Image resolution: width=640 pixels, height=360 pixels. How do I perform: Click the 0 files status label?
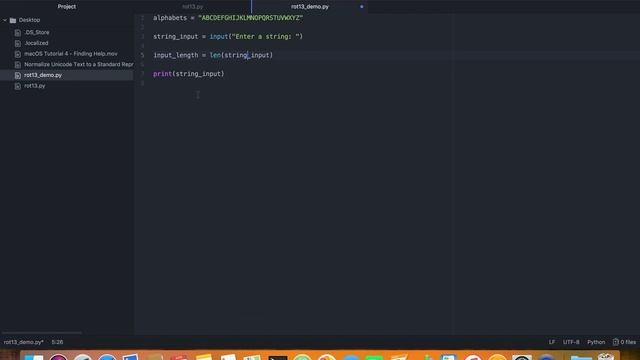[628, 342]
